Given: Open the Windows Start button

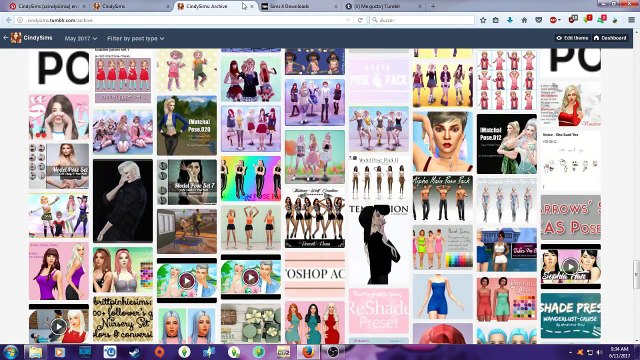Looking at the screenshot, I should tap(11, 352).
